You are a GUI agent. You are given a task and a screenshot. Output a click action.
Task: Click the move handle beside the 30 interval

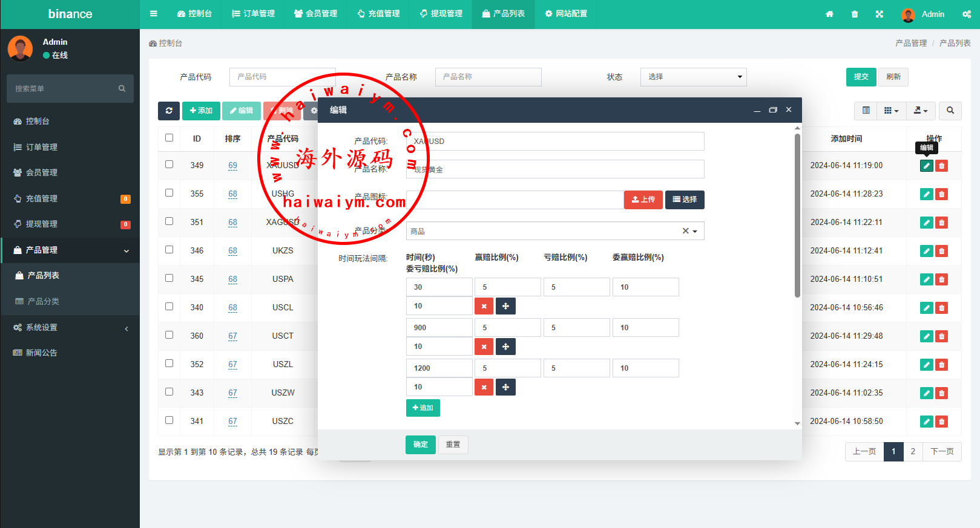pyautogui.click(x=505, y=306)
